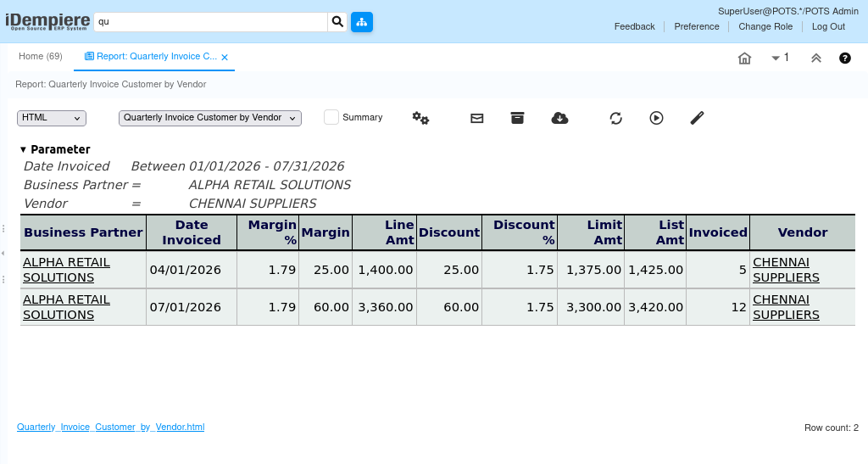
Task: Refresh the report with re-query icon
Action: coord(615,118)
